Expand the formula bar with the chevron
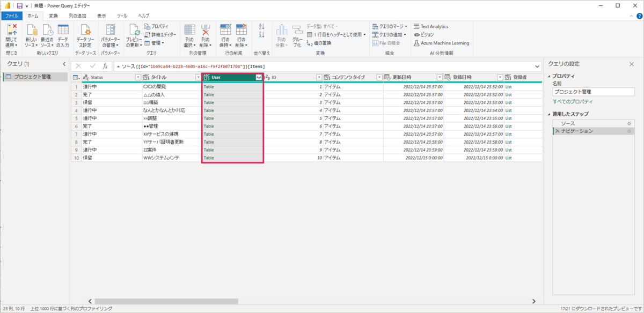Viewport: 644px width, 313px height. tap(537, 66)
